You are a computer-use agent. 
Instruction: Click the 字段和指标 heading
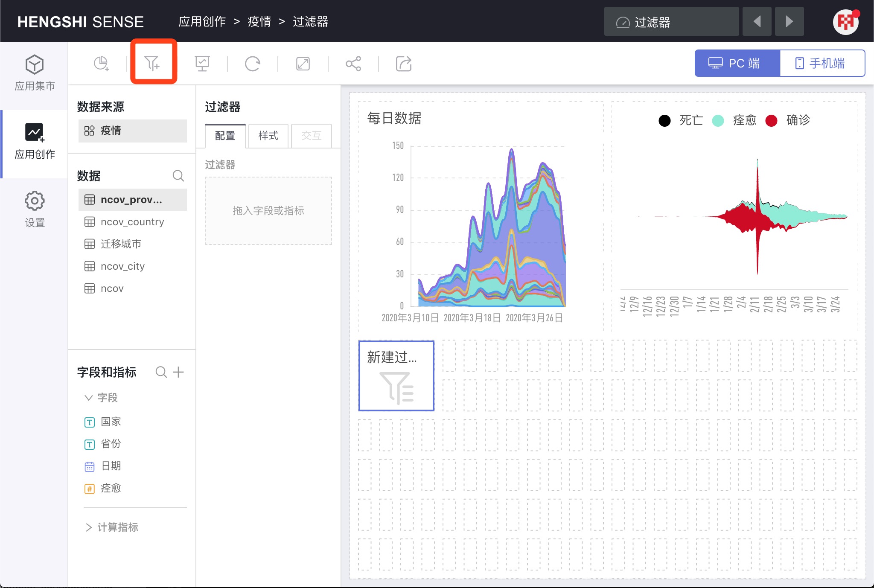pyautogui.click(x=107, y=372)
